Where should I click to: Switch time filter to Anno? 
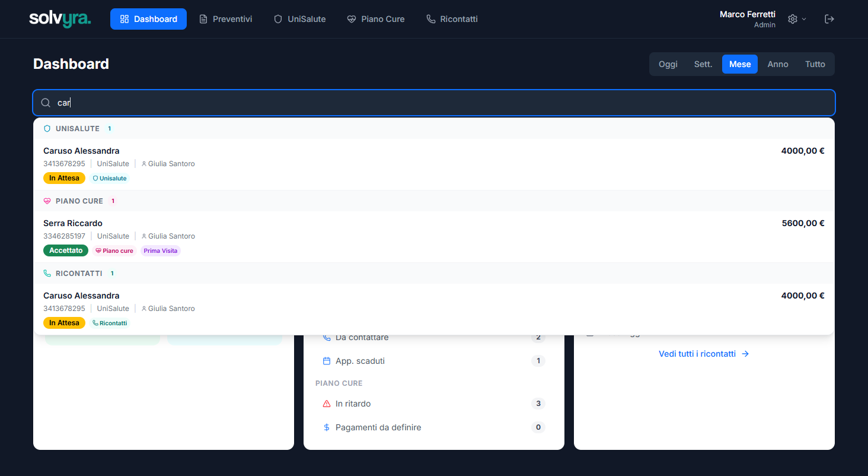[x=777, y=64]
